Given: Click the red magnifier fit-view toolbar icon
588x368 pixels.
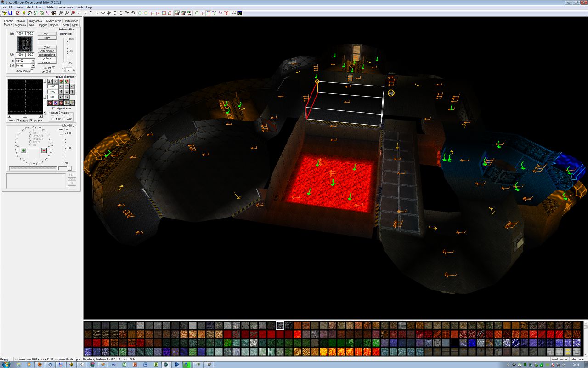Looking at the screenshot, I should point(73,13).
